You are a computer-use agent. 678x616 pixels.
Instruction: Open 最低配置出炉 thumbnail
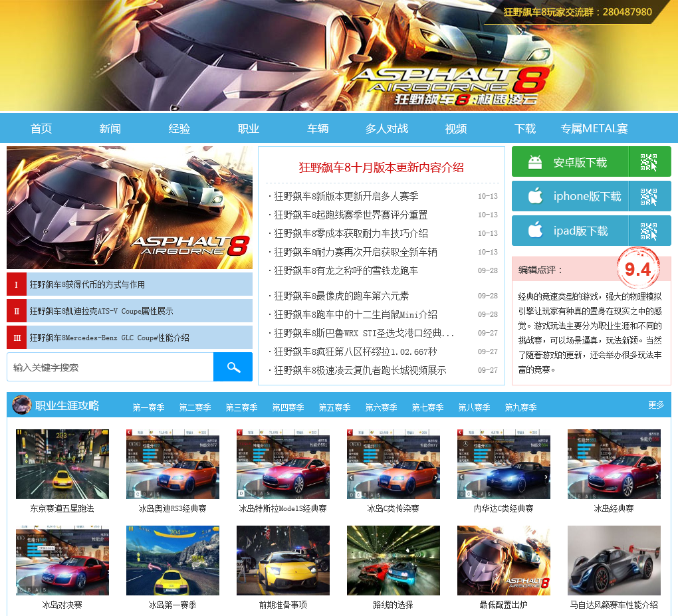pyautogui.click(x=504, y=560)
